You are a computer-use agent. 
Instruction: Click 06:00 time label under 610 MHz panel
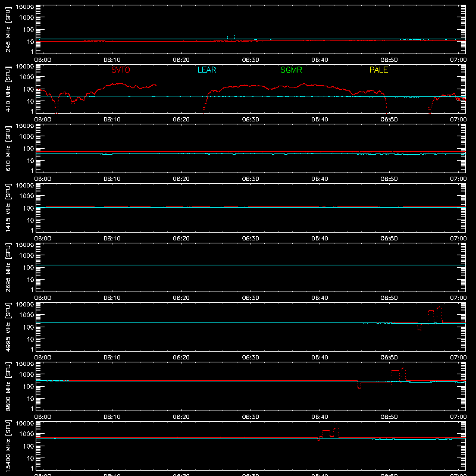(x=43, y=179)
